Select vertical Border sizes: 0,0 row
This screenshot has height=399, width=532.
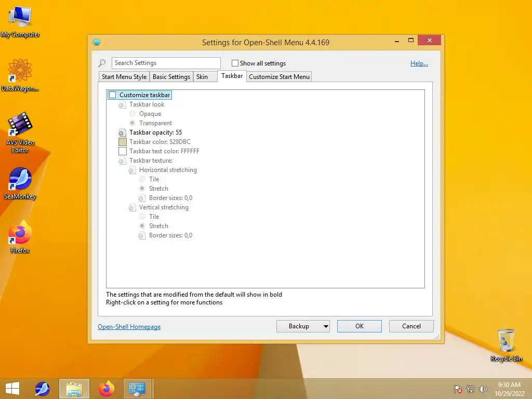(x=170, y=235)
